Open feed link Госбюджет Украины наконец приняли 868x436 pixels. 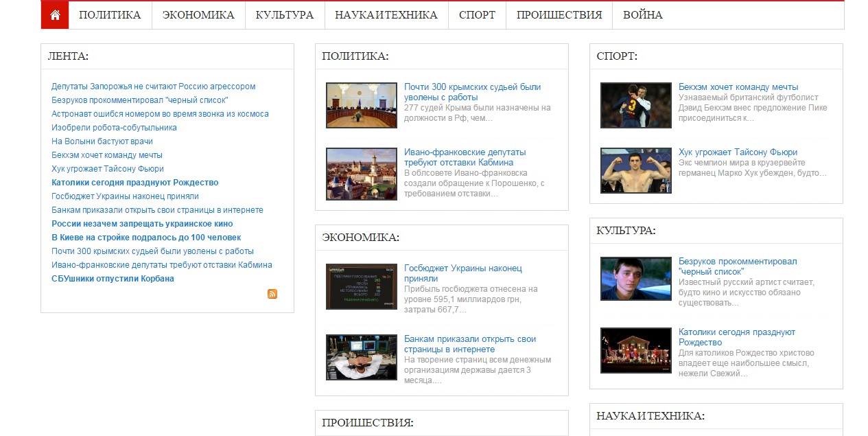(125, 196)
